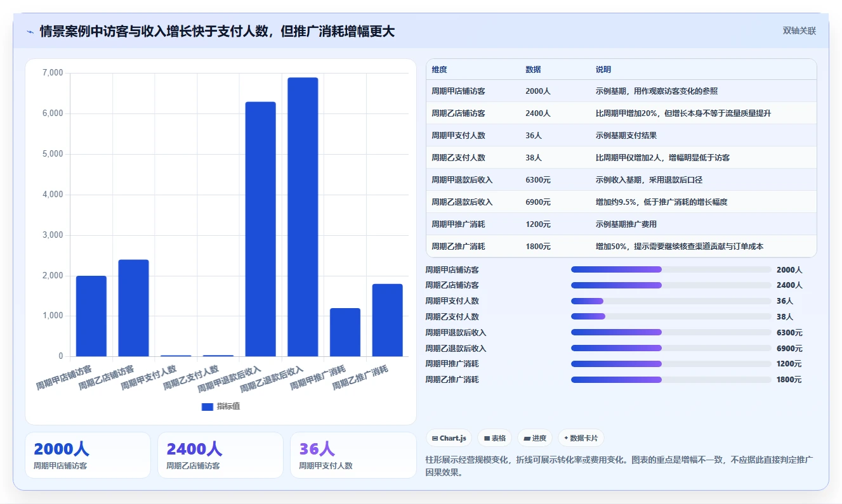The width and height of the screenshot is (842, 504).
Task: Click the 双轴关联 tag in header
Action: click(x=799, y=30)
